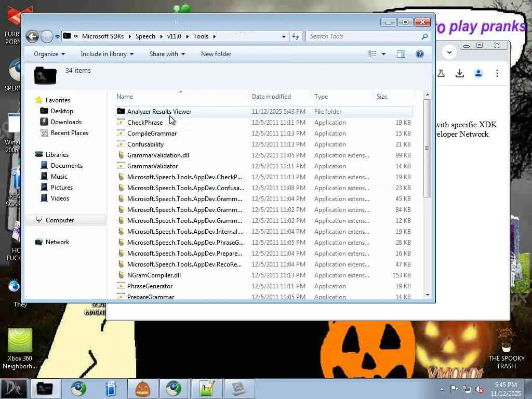The width and height of the screenshot is (532, 399).
Task: Open the pumpkin icon in the taskbar
Action: [x=142, y=389]
